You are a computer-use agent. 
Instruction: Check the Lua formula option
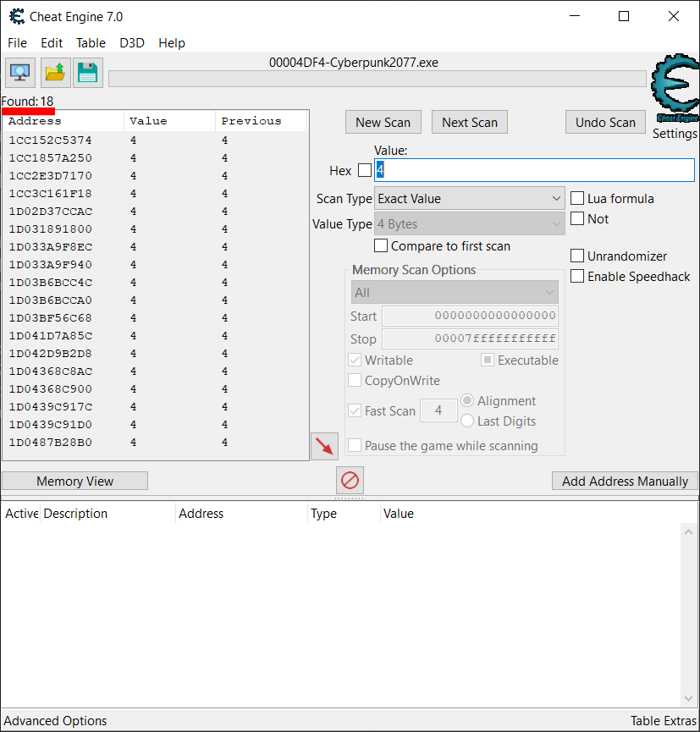(577, 198)
